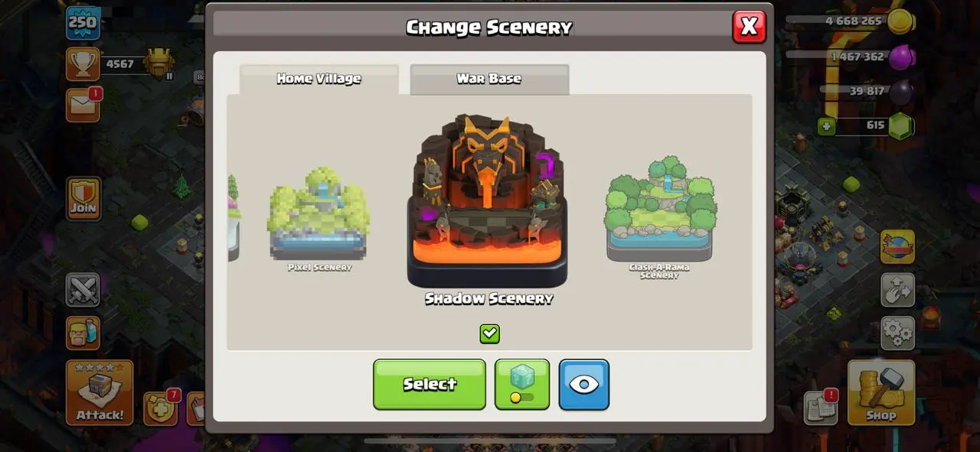Add gems with the green plus
Screen dimensions: 980x452
pos(826,126)
